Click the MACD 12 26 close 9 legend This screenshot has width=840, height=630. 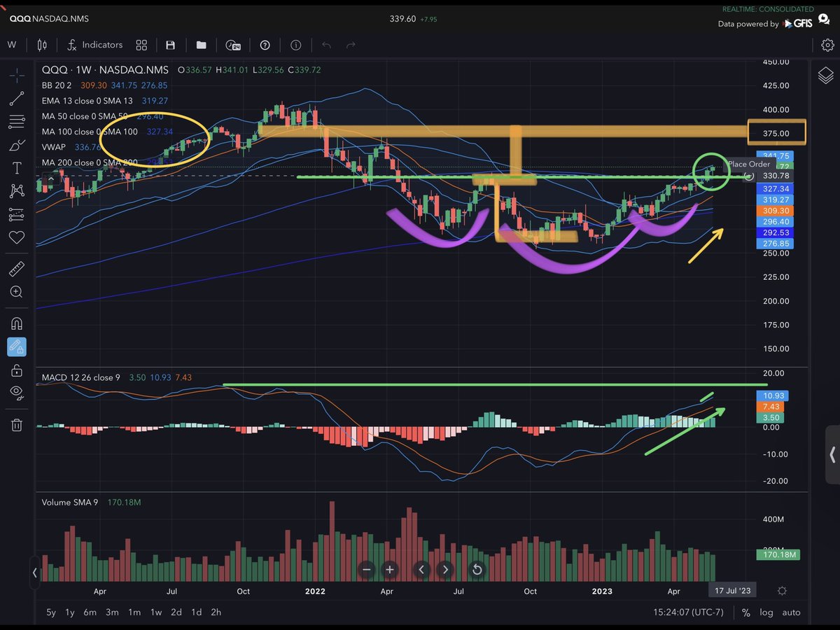(x=80, y=378)
